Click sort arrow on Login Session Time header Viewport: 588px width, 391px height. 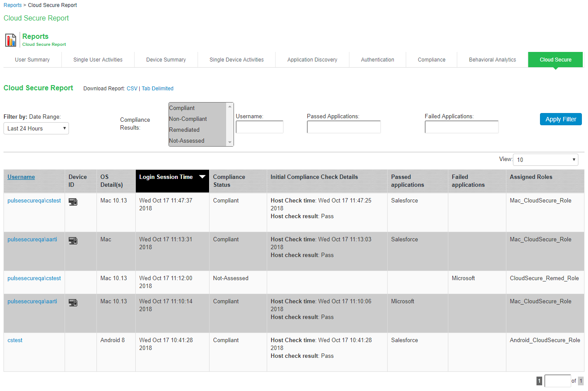(202, 177)
